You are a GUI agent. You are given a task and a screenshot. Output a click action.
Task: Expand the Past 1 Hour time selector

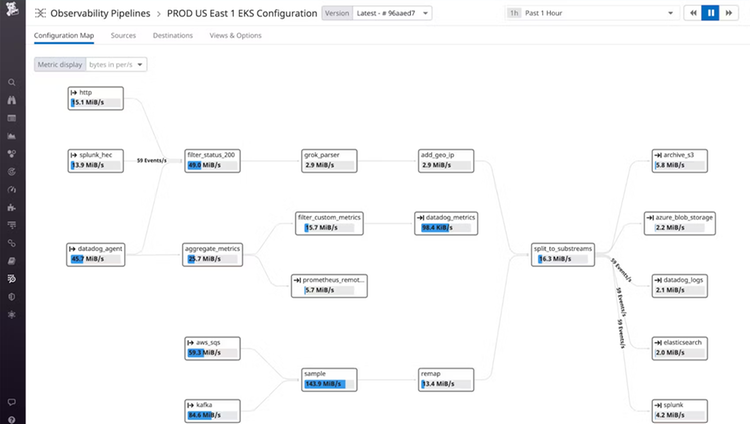coord(592,13)
